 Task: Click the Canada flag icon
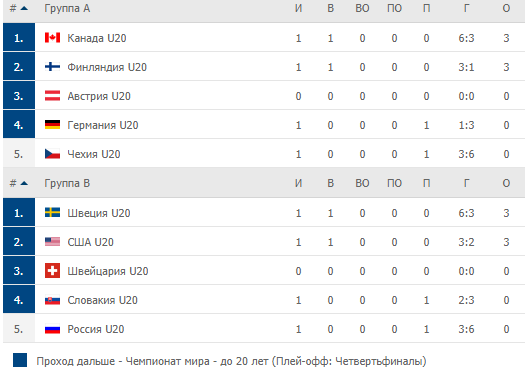click(x=52, y=38)
